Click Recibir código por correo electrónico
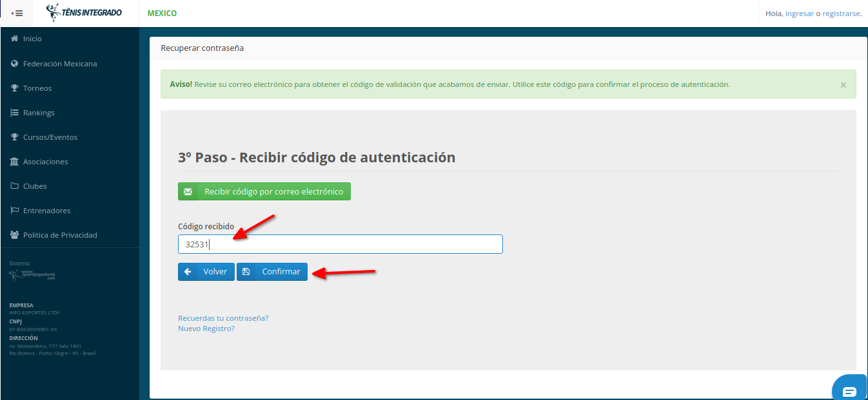The height and width of the screenshot is (400, 868). coord(264,191)
